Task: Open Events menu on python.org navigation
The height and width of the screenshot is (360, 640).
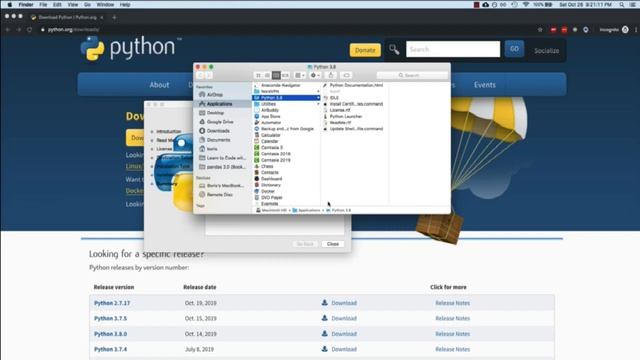Action: coord(484,85)
